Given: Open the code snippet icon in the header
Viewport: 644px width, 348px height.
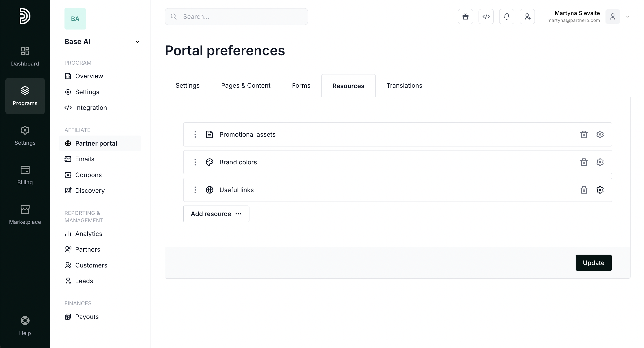Looking at the screenshot, I should [486, 17].
